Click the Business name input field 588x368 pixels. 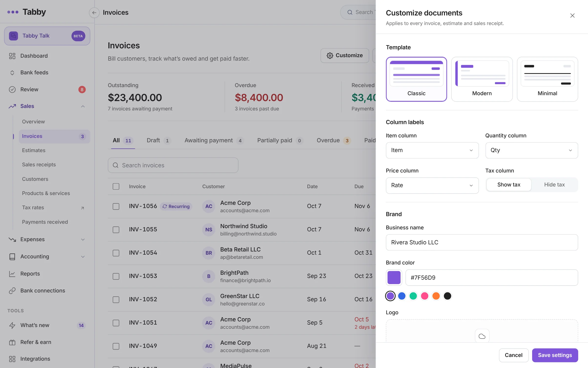(x=482, y=242)
